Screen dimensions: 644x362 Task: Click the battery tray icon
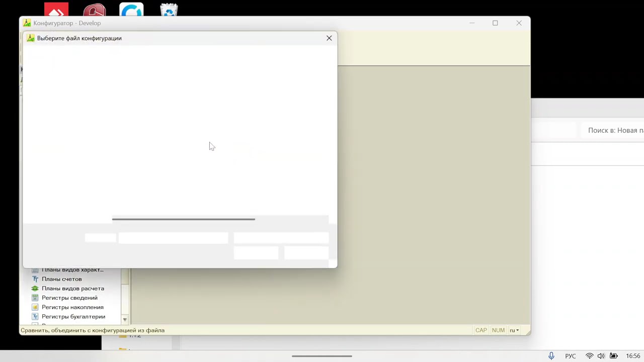point(613,356)
